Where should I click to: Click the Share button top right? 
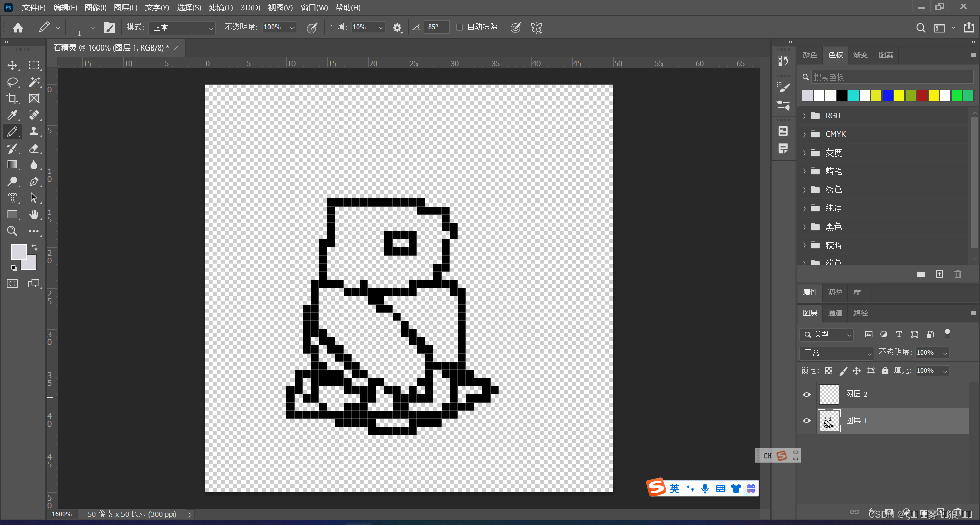[969, 28]
